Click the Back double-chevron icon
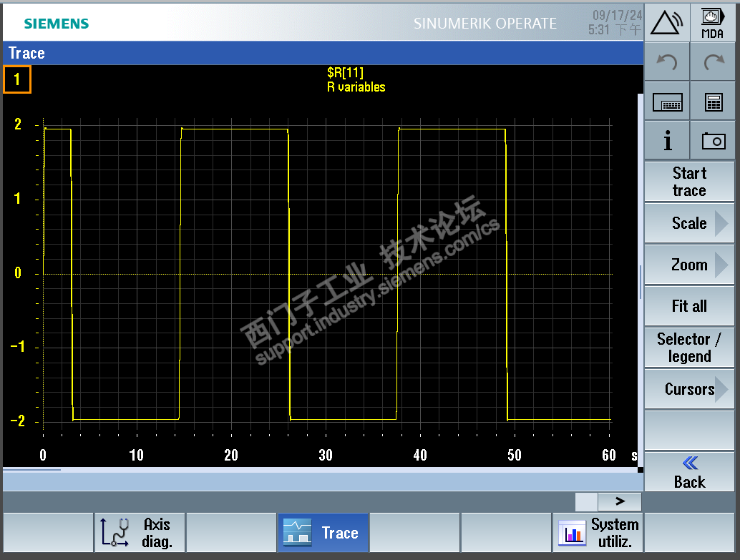Screen dimensions: 740x560 click(x=689, y=463)
